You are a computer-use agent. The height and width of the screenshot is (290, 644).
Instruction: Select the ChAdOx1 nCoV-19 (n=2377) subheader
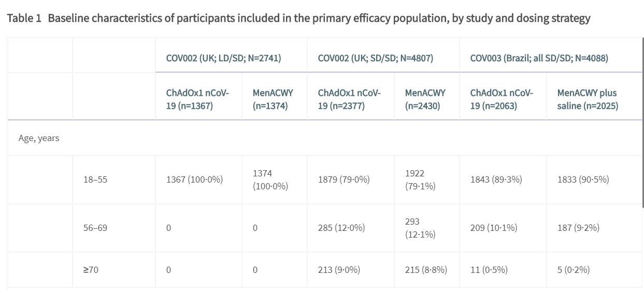349,99
